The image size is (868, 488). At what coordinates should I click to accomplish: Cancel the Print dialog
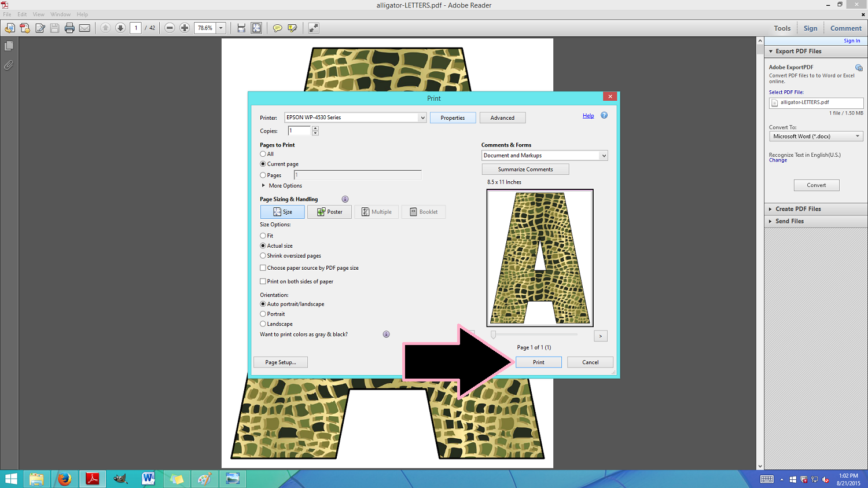coord(590,362)
